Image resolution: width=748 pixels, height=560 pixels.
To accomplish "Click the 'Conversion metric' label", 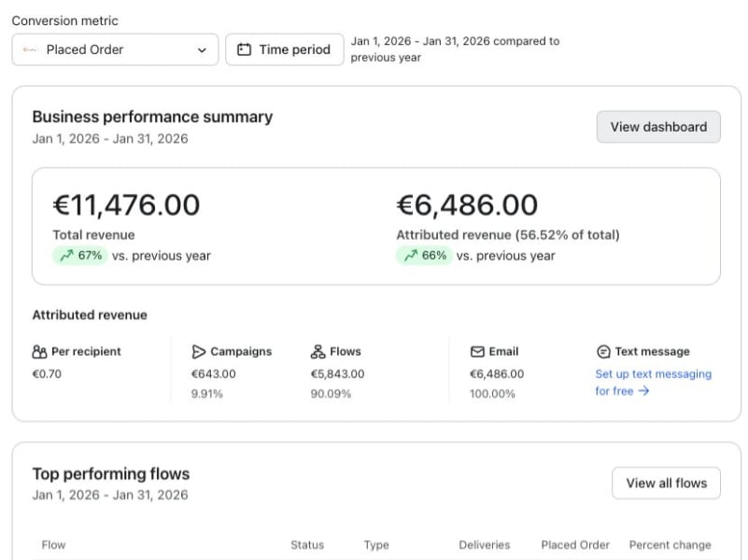I will (64, 21).
